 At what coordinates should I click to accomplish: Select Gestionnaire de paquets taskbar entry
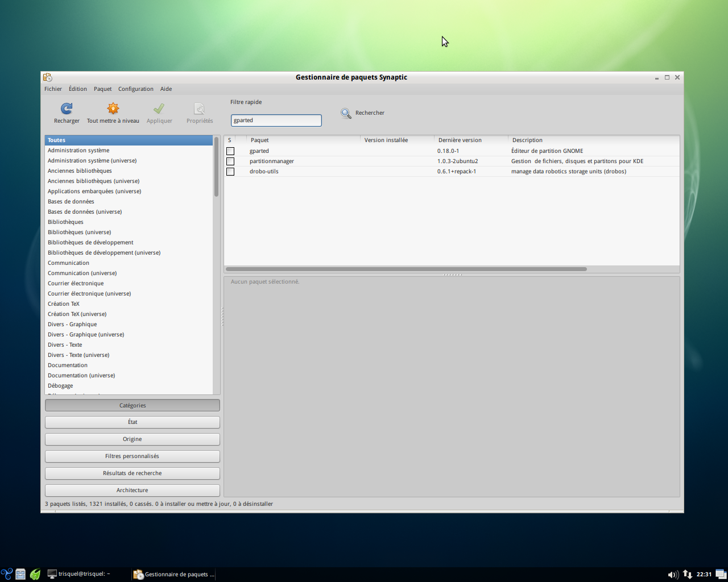[x=174, y=574]
